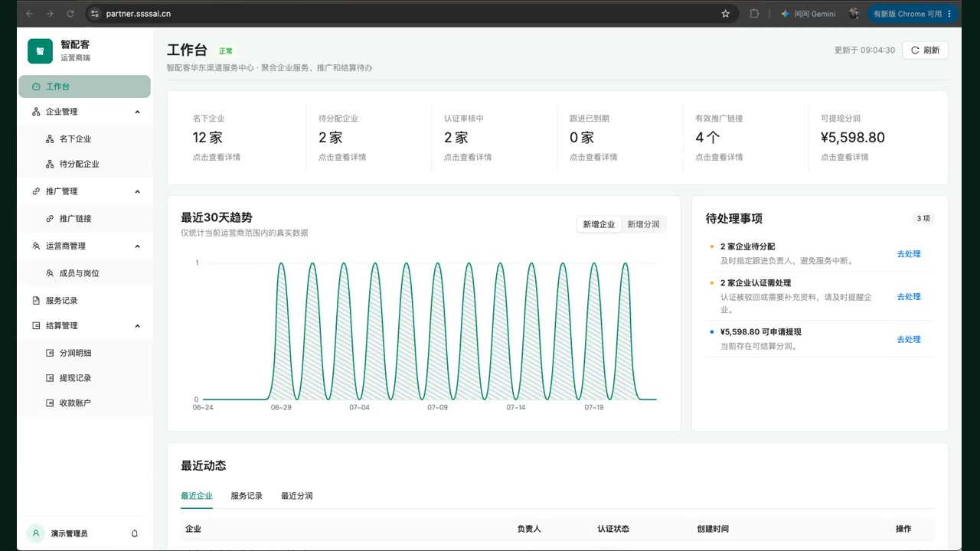Click the 更新于 09:04:30 timestamp
This screenshot has height=551, width=980.
point(864,50)
